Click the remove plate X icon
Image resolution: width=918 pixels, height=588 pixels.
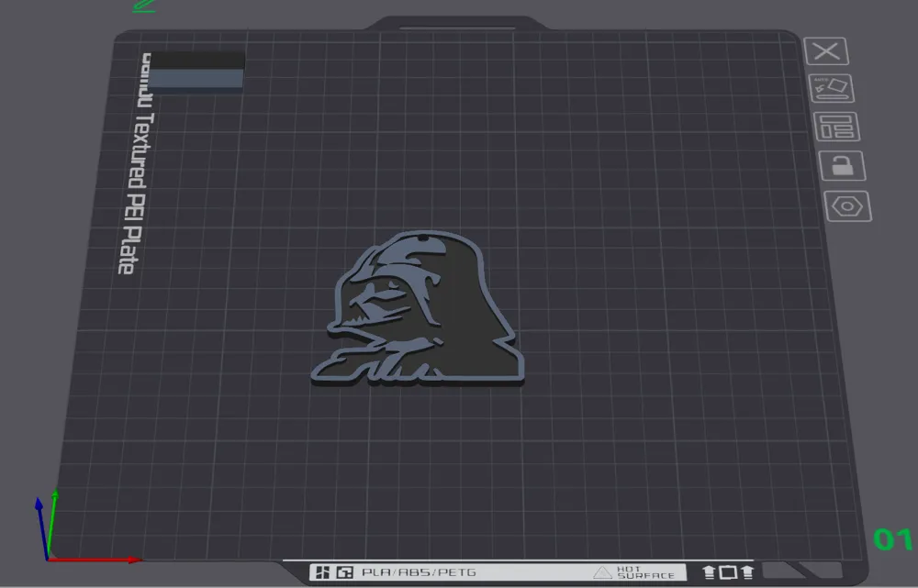click(x=826, y=51)
